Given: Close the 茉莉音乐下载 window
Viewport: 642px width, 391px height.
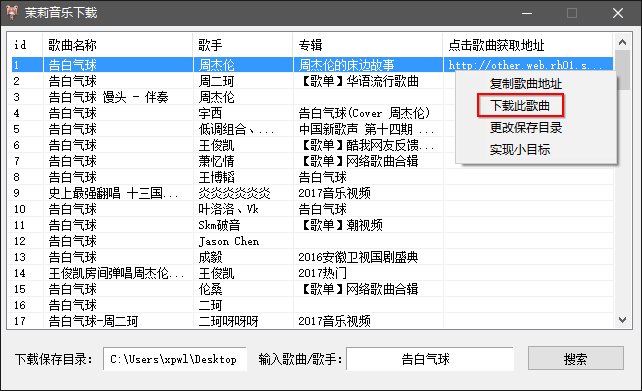Looking at the screenshot, I should [618, 13].
